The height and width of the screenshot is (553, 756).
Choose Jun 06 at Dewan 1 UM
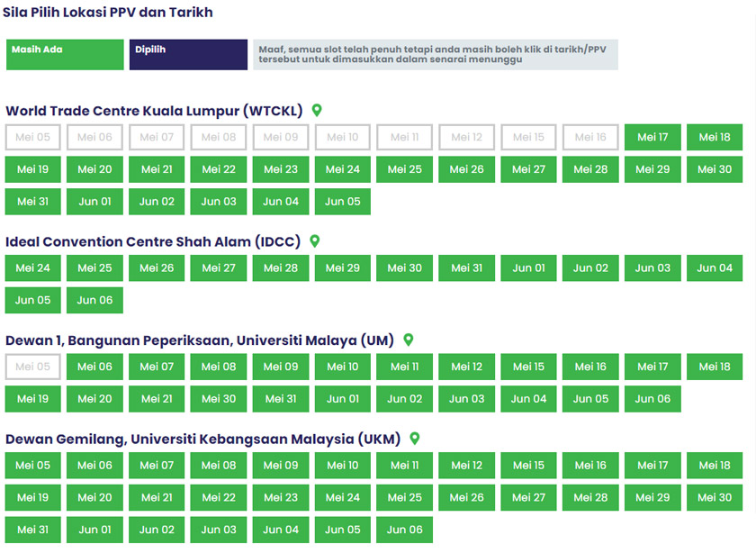coord(652,399)
